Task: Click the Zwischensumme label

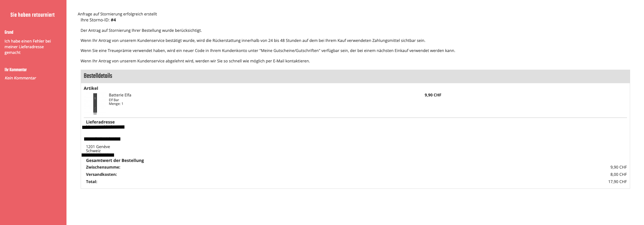Action: [103, 167]
